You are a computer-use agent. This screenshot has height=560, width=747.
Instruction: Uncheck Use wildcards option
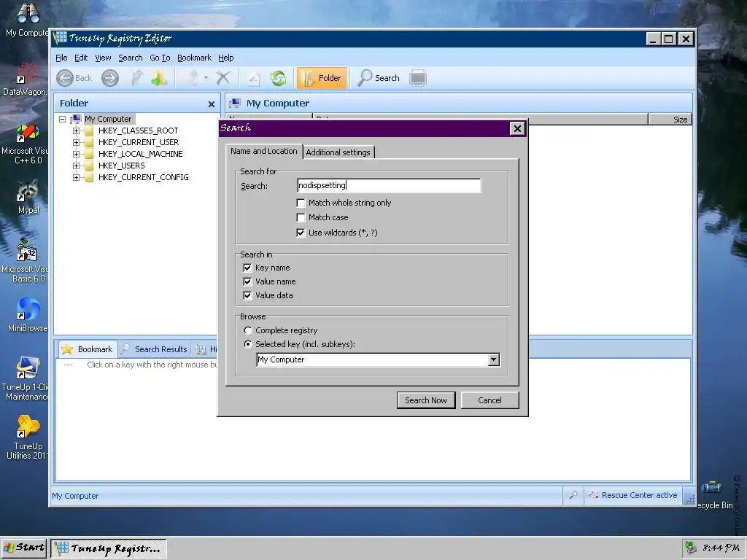point(301,233)
